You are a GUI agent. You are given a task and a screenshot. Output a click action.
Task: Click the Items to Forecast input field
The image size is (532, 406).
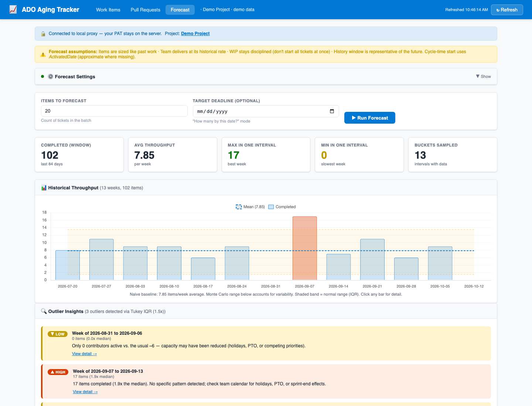tap(114, 111)
